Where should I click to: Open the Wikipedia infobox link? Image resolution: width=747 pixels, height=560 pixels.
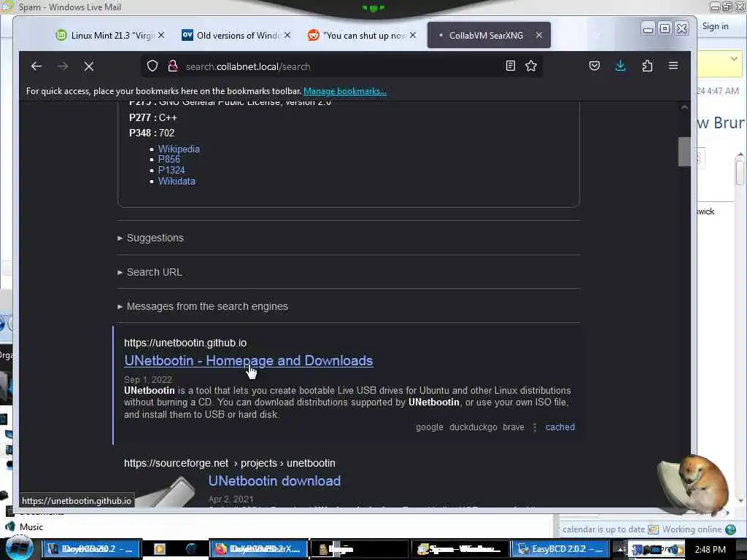tap(179, 149)
